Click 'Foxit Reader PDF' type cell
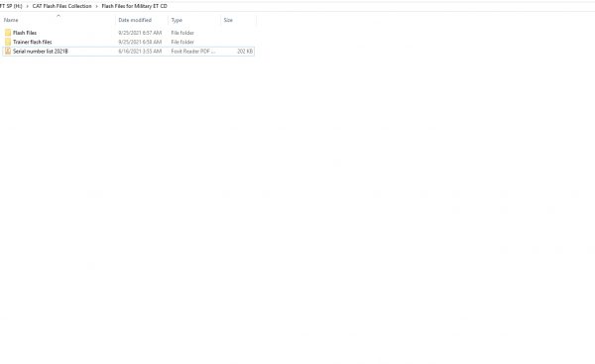This screenshot has height=364, width=595. (x=193, y=51)
